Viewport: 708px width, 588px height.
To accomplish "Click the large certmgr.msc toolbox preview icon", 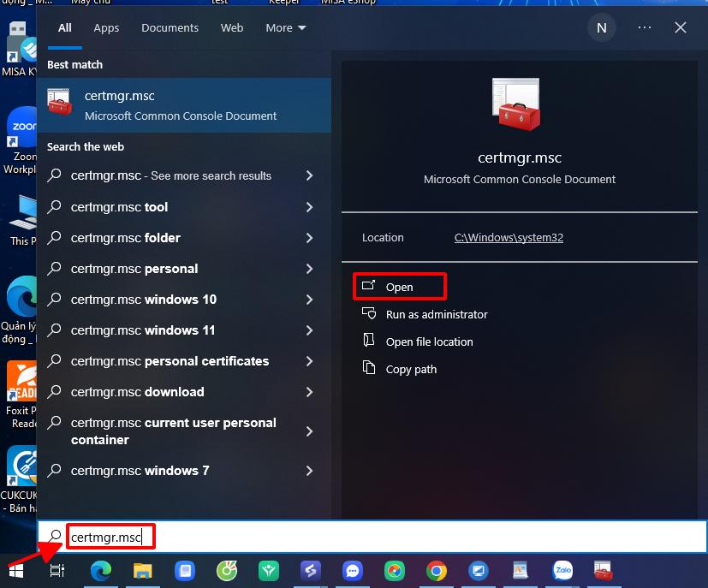I will pos(516,104).
